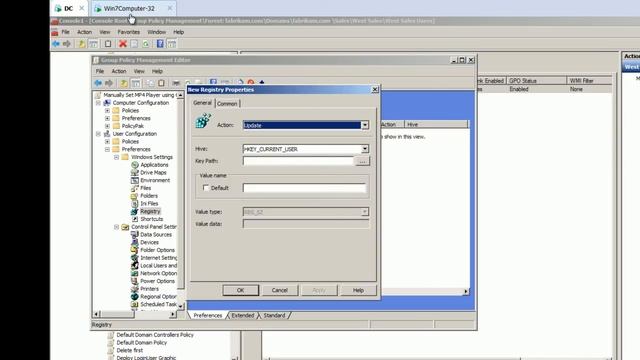Select the Applications node icon
Screen dimensions: 640x360
click(x=135, y=165)
